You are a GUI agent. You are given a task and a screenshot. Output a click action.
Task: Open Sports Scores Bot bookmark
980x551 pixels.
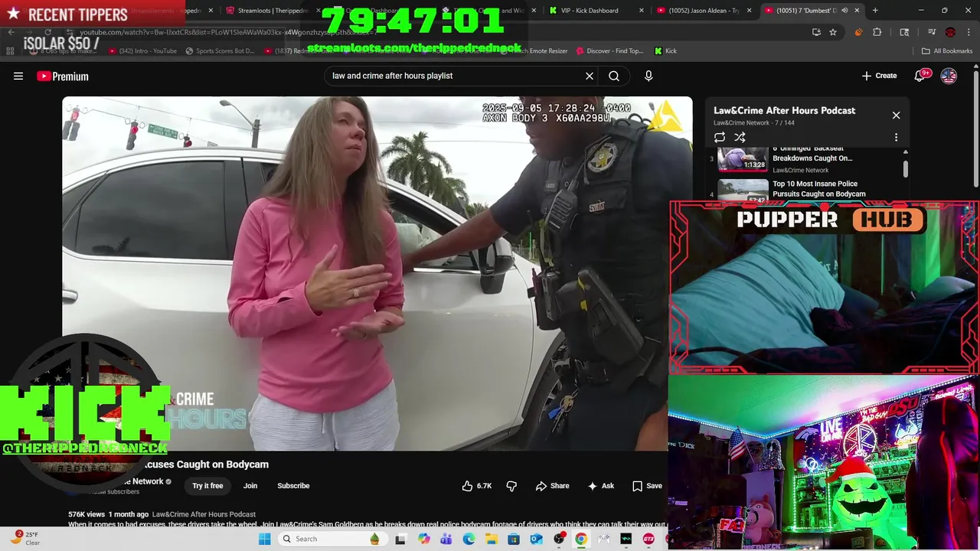tap(220, 51)
